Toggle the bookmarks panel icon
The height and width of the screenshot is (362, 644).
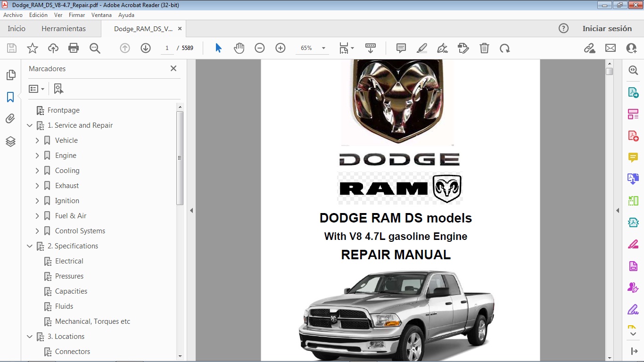point(10,97)
